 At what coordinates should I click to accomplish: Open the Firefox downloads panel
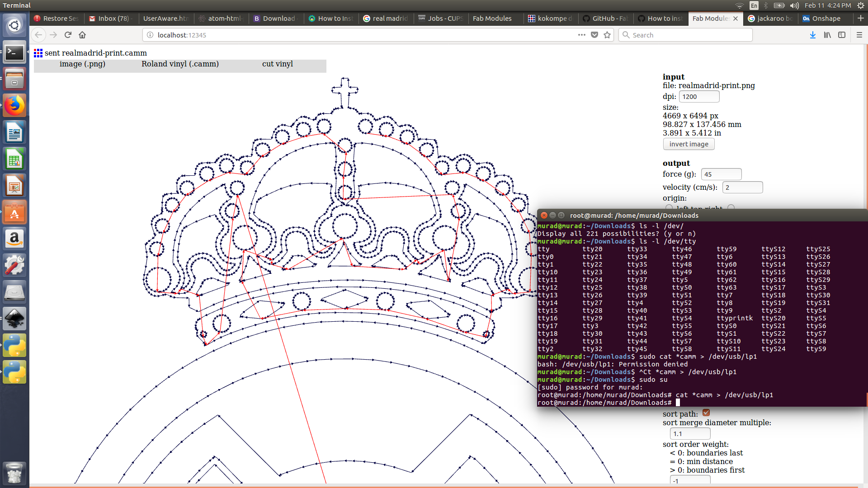[x=813, y=35]
